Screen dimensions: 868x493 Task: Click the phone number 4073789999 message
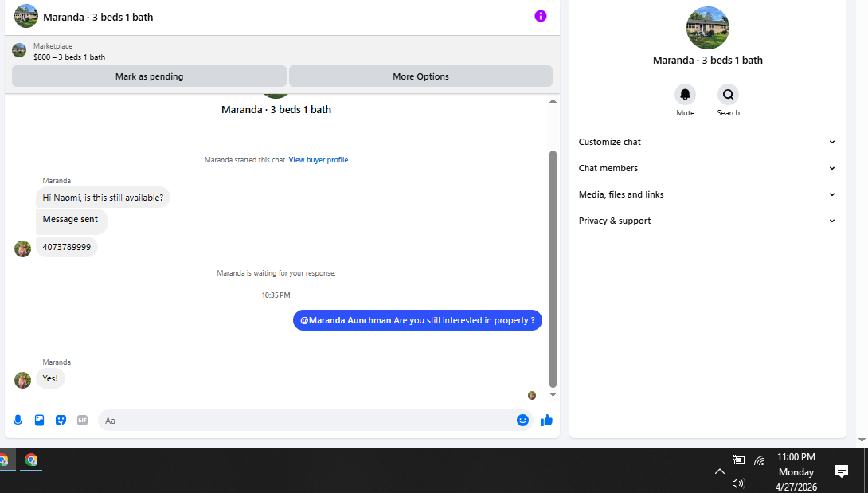tap(66, 247)
